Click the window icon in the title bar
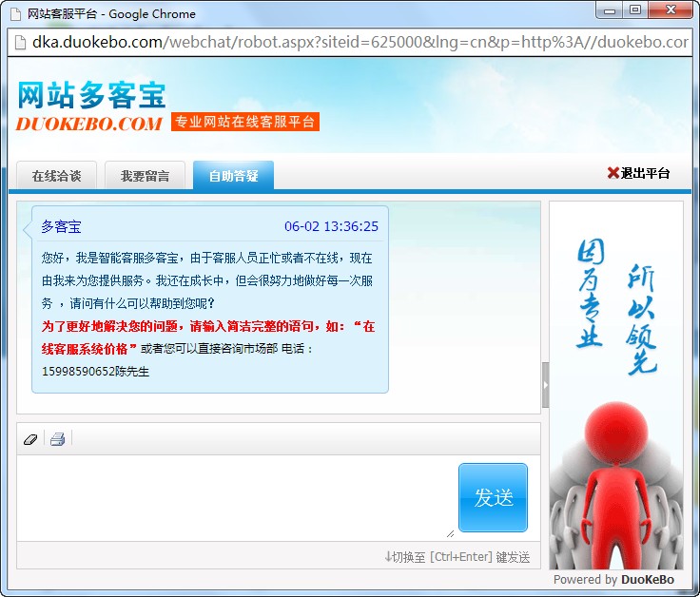700x597 pixels. click(x=14, y=13)
